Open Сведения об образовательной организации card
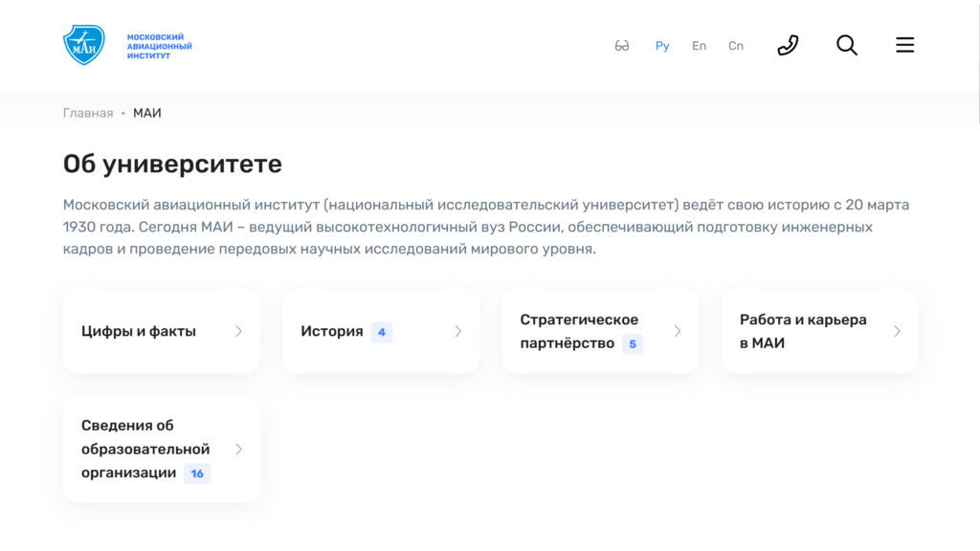The width and height of the screenshot is (980, 551). pos(161,450)
